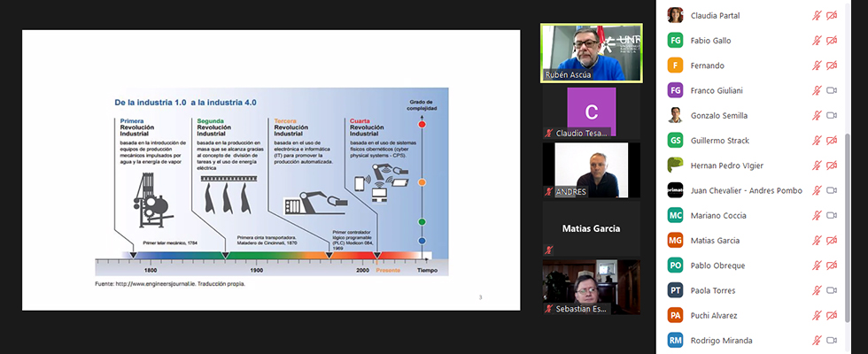868x354 pixels.
Task: Click Rodrigo Miranda's muted microphone icon
Action: coord(817,340)
